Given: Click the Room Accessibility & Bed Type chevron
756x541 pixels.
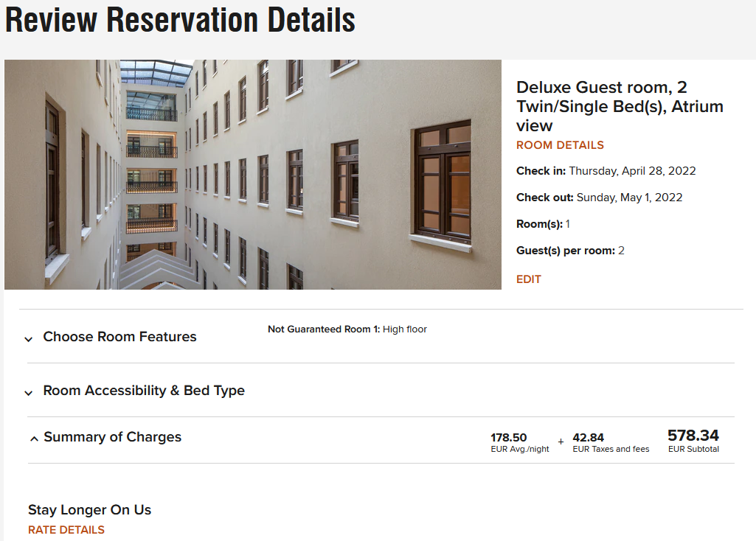Looking at the screenshot, I should (29, 393).
